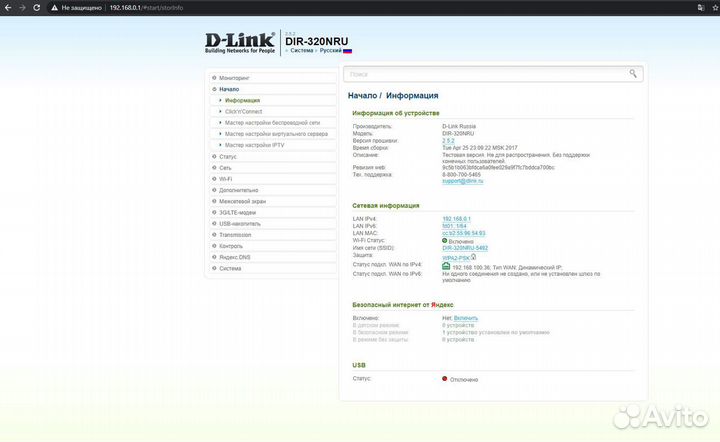Expand the Контроль menu section
The image size is (720, 442).
click(273, 246)
